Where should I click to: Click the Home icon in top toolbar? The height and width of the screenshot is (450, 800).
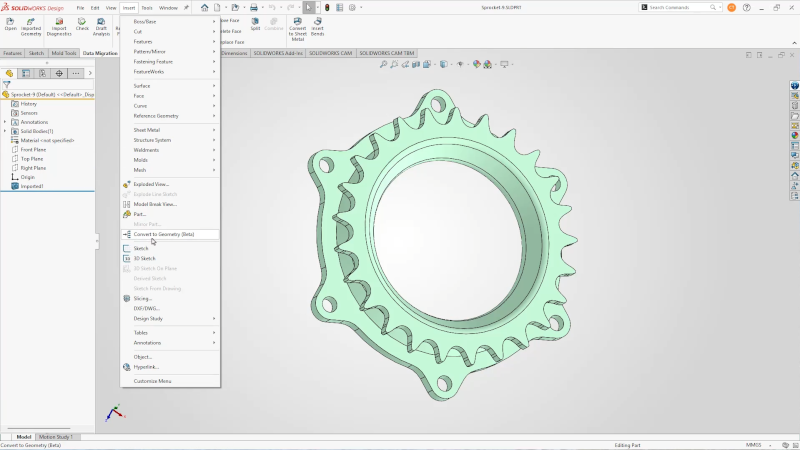[204, 7]
